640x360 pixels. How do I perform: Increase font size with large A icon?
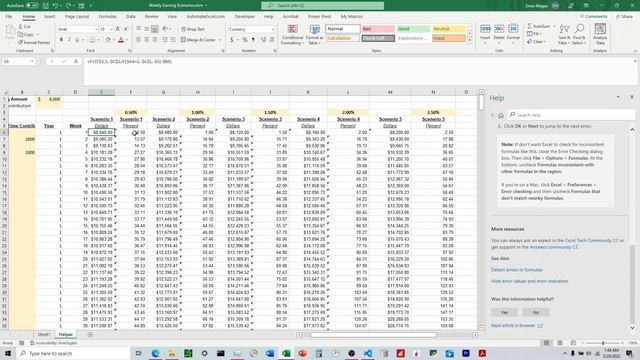click(x=118, y=29)
